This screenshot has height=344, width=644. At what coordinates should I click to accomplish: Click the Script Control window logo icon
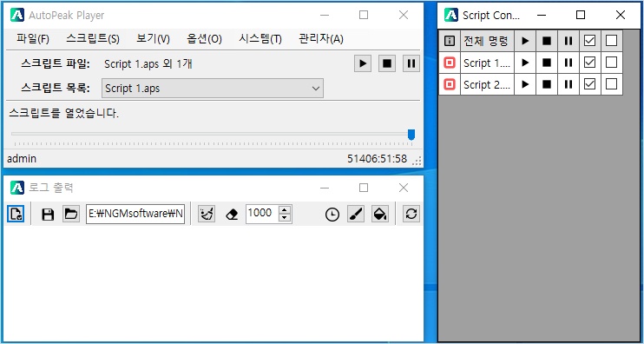click(451, 16)
